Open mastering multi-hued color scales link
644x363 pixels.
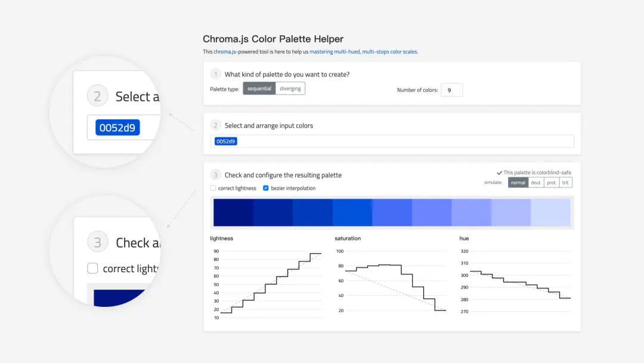click(364, 52)
